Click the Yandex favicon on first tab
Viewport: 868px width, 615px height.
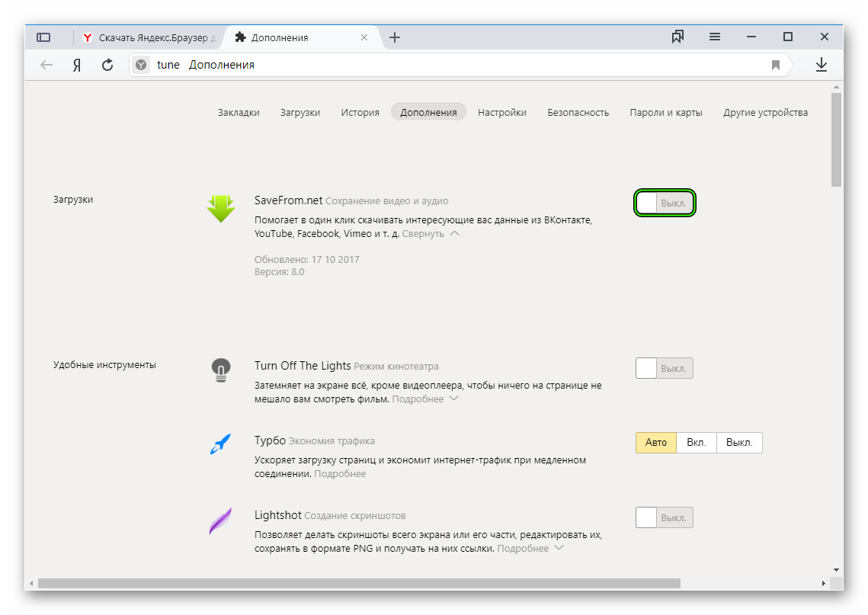(x=87, y=37)
